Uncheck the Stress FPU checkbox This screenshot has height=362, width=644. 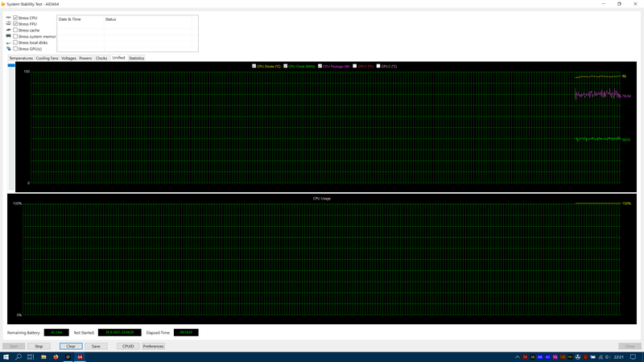coord(15,24)
